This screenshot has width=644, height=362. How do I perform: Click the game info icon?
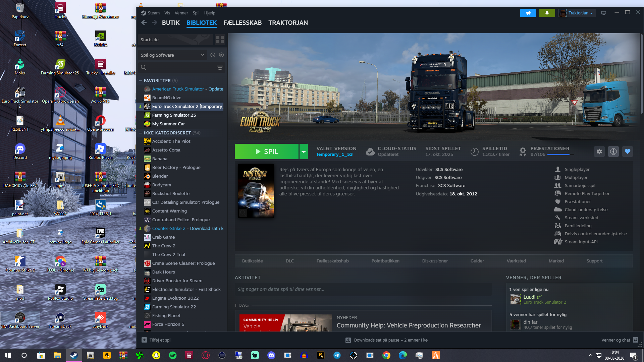pyautogui.click(x=613, y=152)
